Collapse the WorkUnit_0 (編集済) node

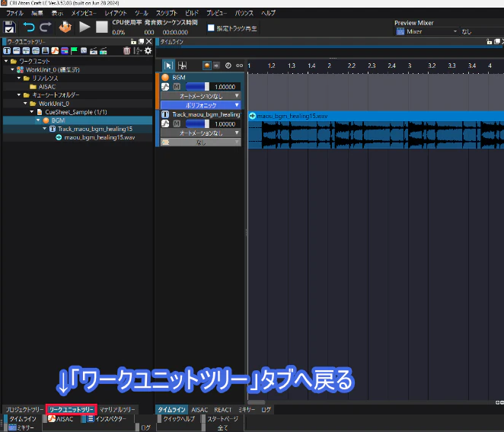tap(12, 69)
